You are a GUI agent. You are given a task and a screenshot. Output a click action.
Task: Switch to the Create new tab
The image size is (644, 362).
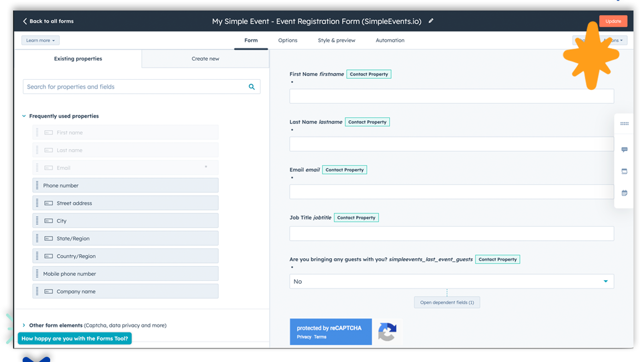(205, 59)
